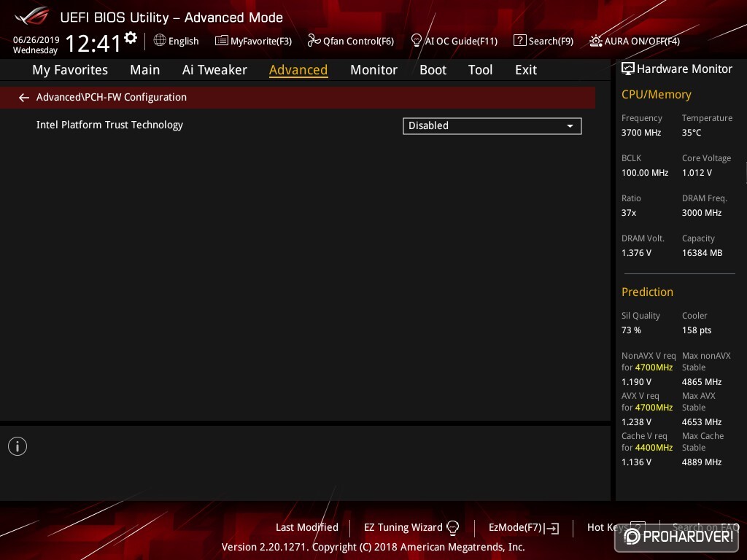The height and width of the screenshot is (560, 747).
Task: Toggle AURA ON/OFF(F4)
Action: 635,41
